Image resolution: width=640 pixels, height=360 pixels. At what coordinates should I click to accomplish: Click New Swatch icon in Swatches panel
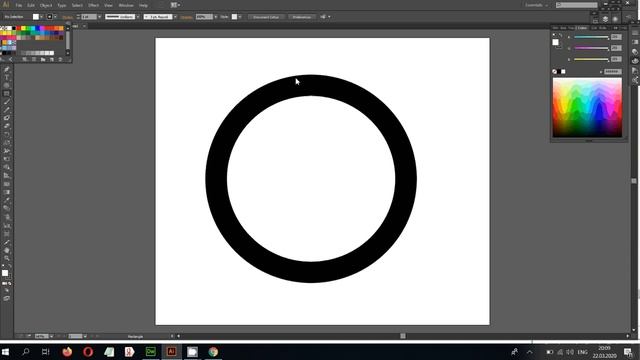point(52,60)
